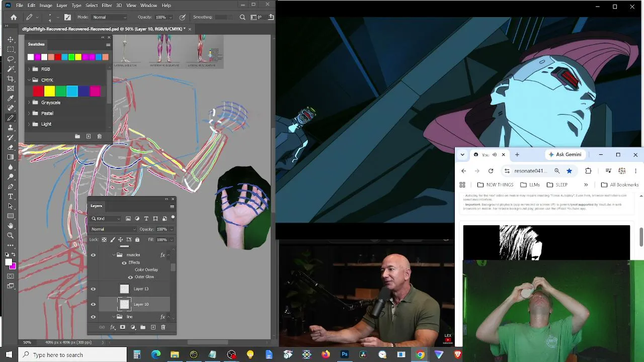Select the Path Selection tool
Screen dimensions: 644x362
[11, 206]
